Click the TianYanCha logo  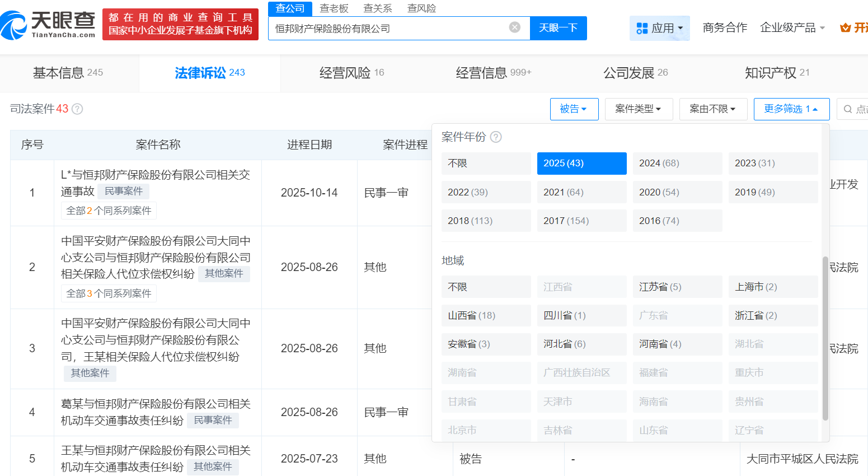48,25
